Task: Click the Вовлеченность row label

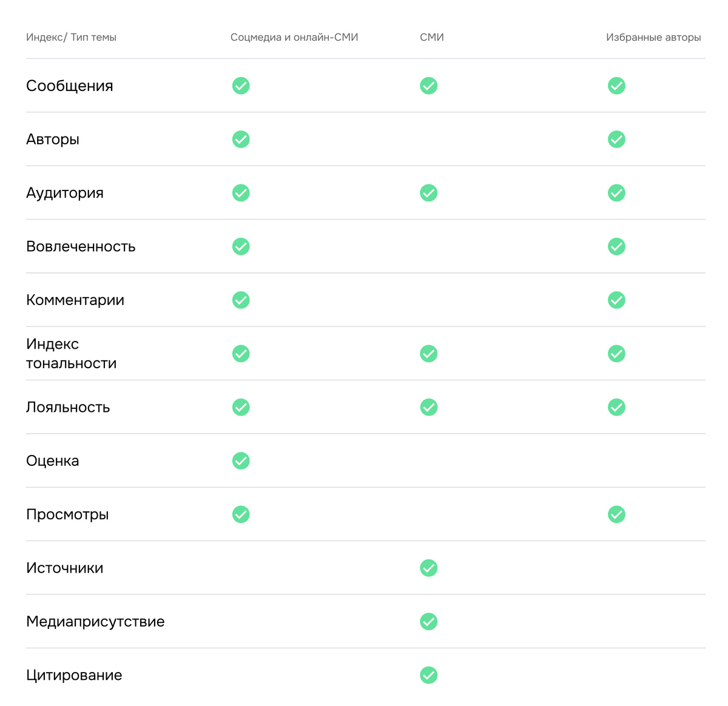Action: coord(81,246)
